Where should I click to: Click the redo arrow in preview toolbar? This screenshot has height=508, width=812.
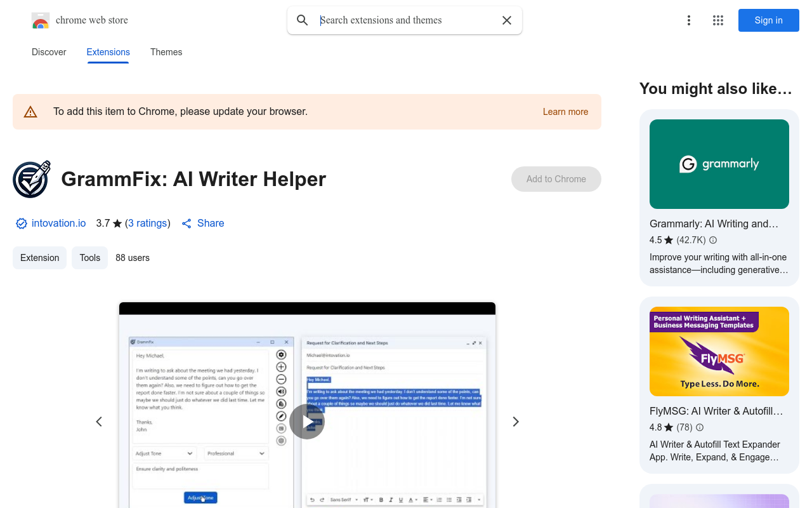tap(322, 500)
